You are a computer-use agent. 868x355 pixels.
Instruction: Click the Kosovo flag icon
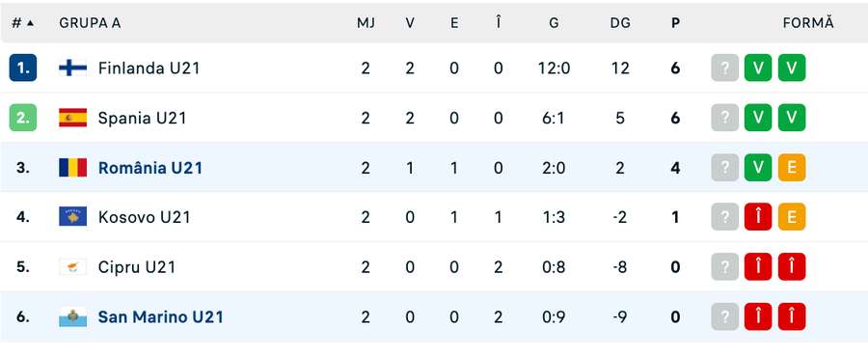point(73,217)
